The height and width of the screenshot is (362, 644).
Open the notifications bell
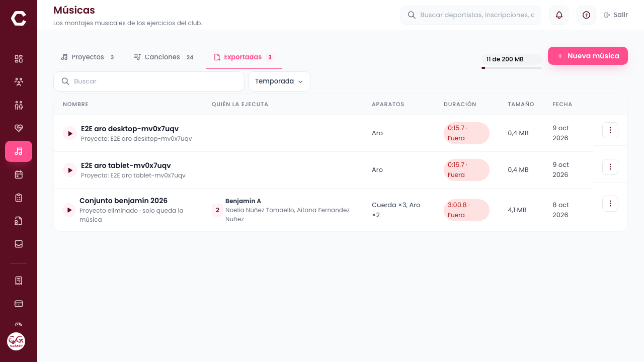(x=559, y=15)
